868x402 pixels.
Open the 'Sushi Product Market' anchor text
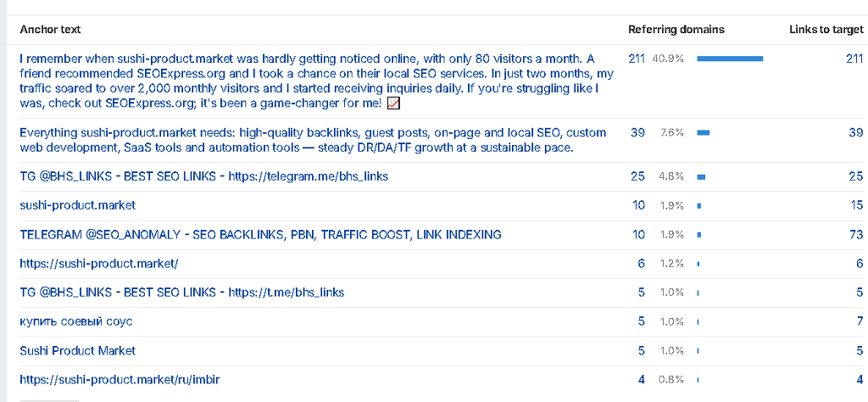click(77, 350)
